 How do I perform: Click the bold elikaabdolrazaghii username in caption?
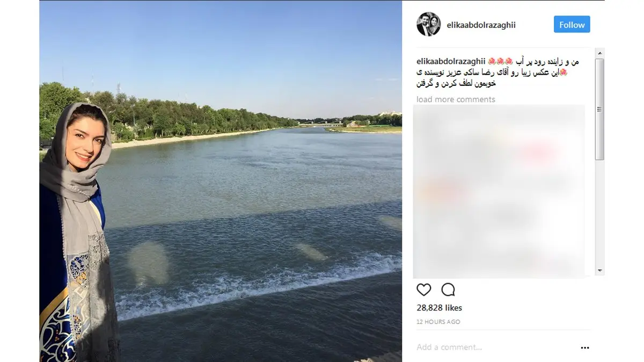click(451, 62)
